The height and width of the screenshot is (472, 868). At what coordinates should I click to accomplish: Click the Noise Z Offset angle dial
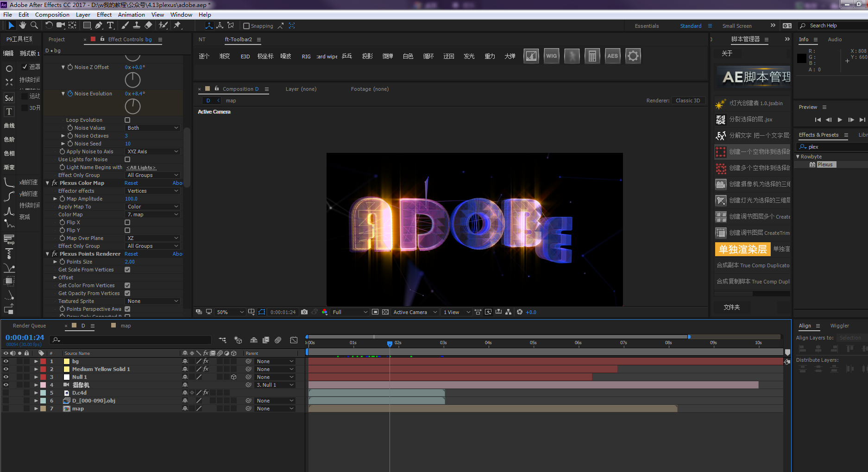coord(132,80)
